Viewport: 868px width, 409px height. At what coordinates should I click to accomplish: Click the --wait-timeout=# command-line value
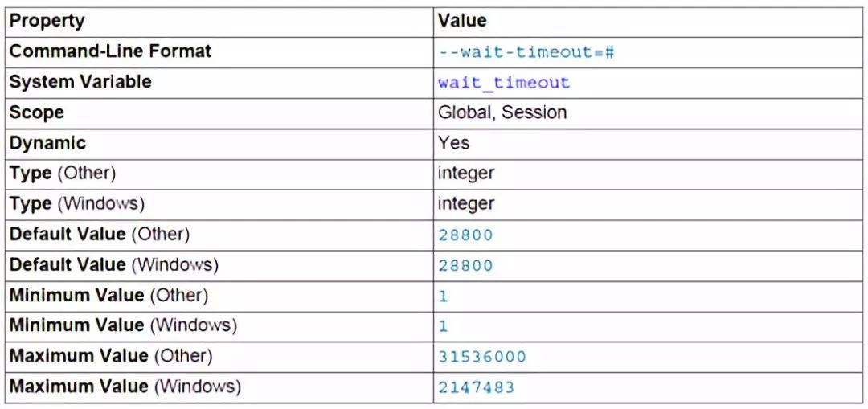coord(526,52)
